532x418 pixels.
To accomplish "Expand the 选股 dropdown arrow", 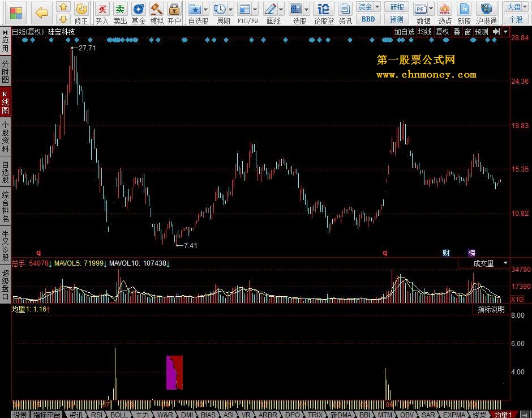I will click(x=306, y=10).
